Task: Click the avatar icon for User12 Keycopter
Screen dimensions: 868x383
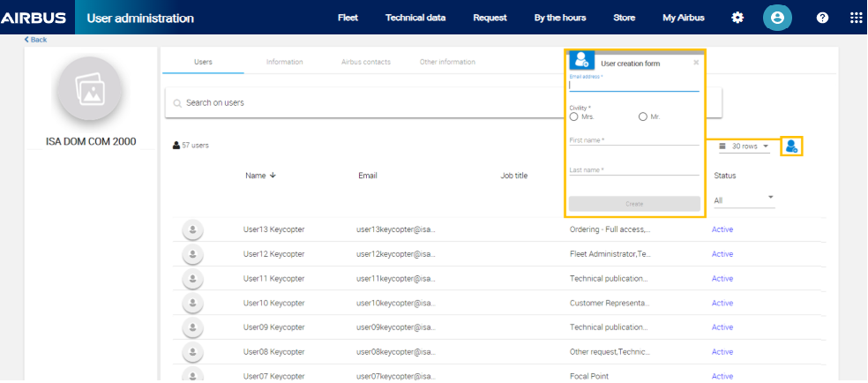Action: 192,254
